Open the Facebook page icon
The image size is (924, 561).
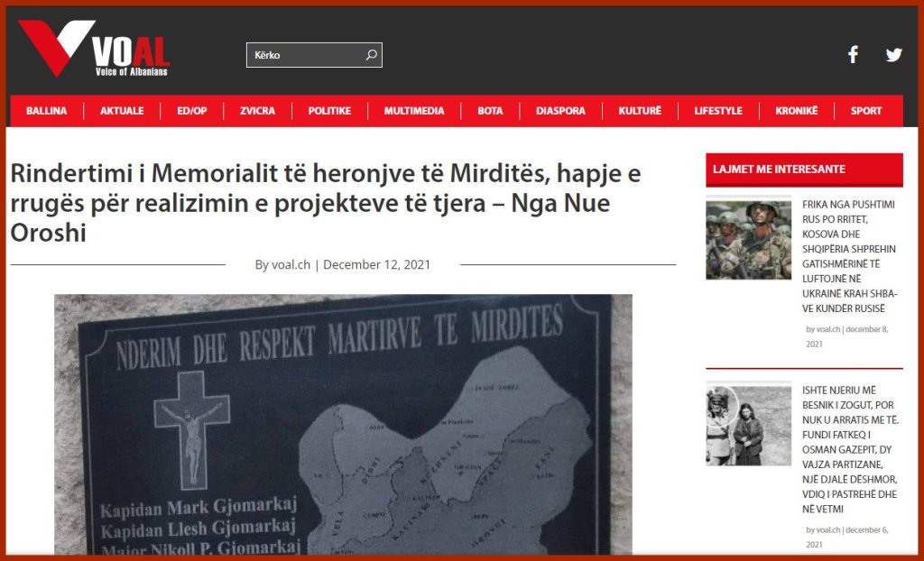click(853, 55)
